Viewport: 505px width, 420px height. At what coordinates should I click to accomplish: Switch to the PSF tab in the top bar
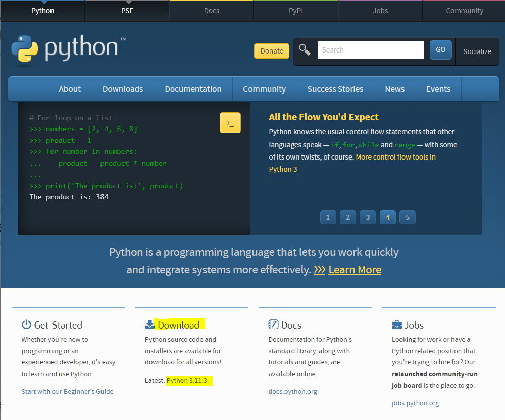127,11
